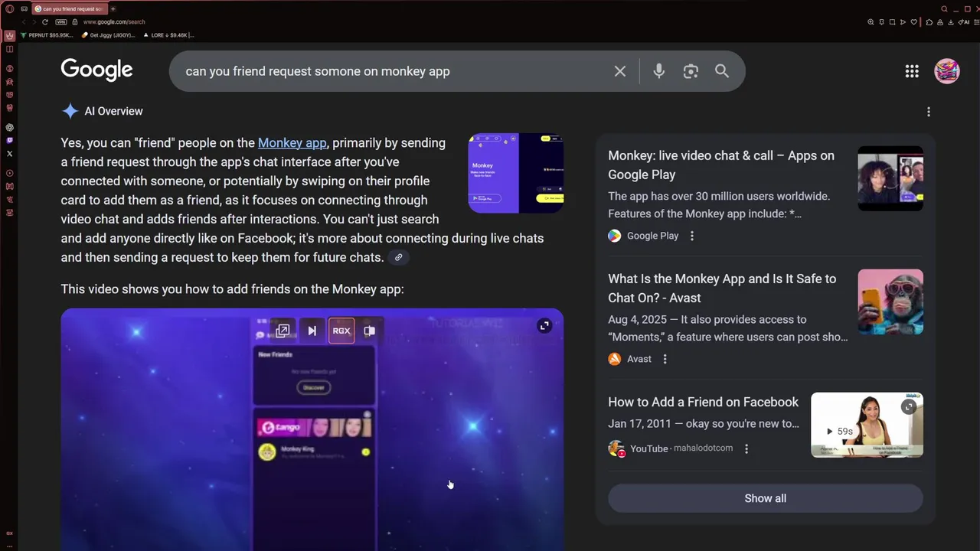Screen dimensions: 980x551
Task: Open a new browser tab
Action: (113, 9)
